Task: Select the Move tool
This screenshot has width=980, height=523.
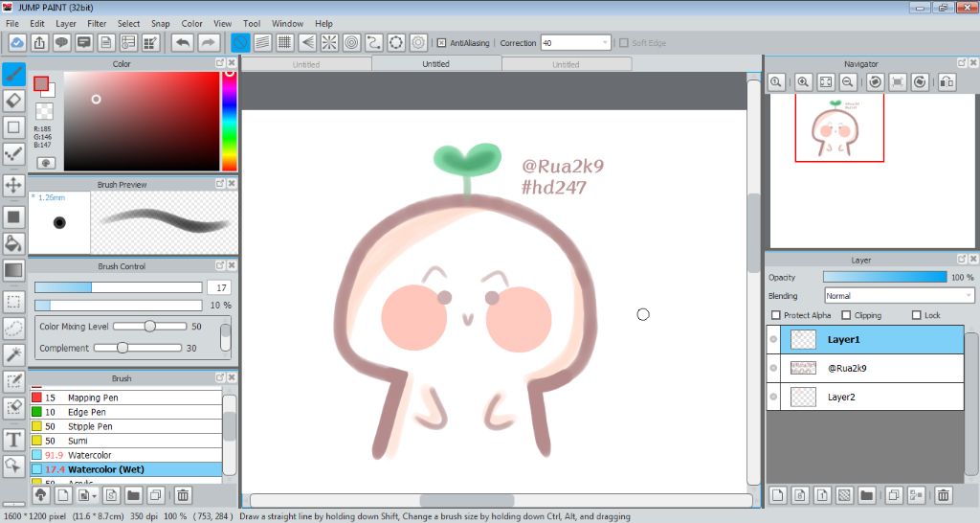Action: 13,185
